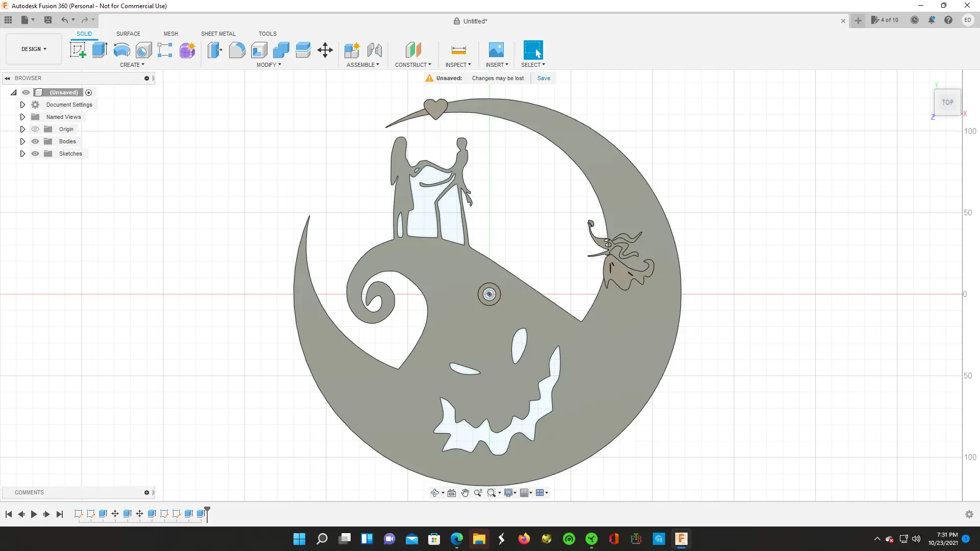This screenshot has width=980, height=551.
Task: Click the Save disk icon
Action: click(x=48, y=20)
